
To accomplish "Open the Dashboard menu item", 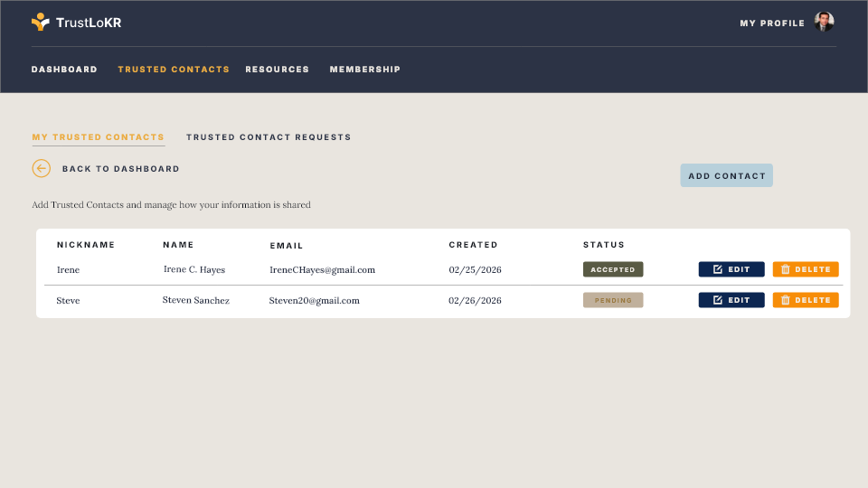I will (64, 70).
